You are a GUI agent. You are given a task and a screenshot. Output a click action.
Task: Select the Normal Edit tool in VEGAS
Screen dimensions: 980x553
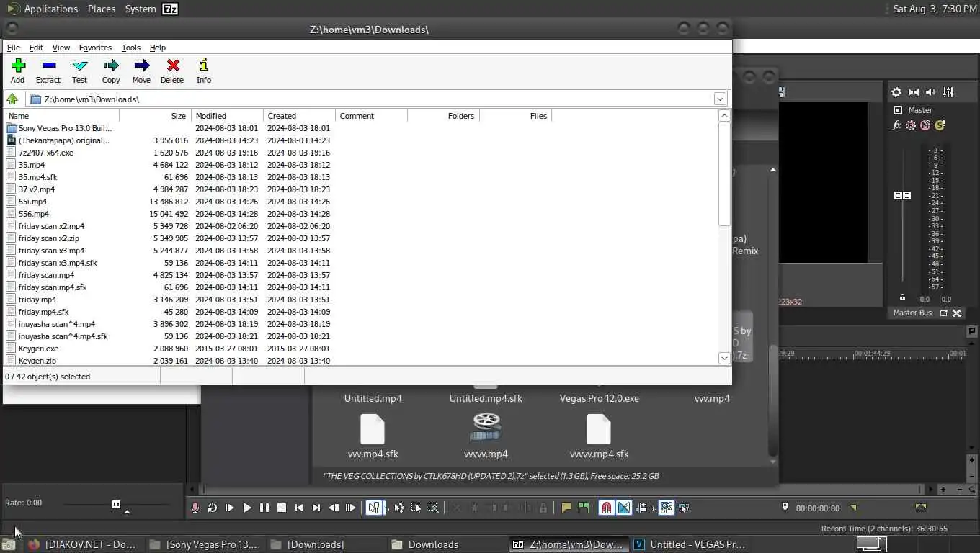click(374, 508)
